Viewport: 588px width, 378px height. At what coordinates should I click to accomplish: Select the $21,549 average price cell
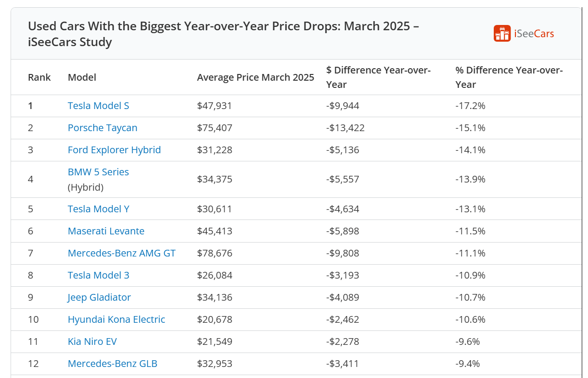point(214,341)
